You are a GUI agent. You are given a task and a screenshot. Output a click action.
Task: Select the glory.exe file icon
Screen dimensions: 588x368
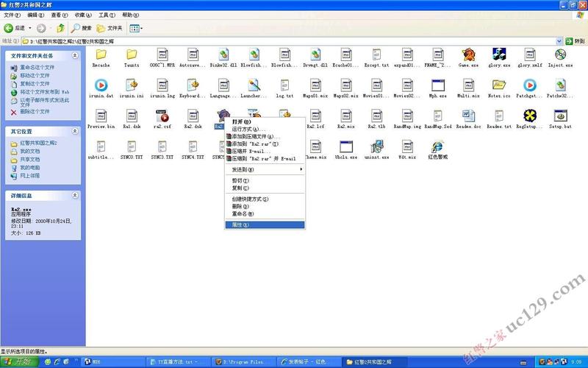pos(499,55)
